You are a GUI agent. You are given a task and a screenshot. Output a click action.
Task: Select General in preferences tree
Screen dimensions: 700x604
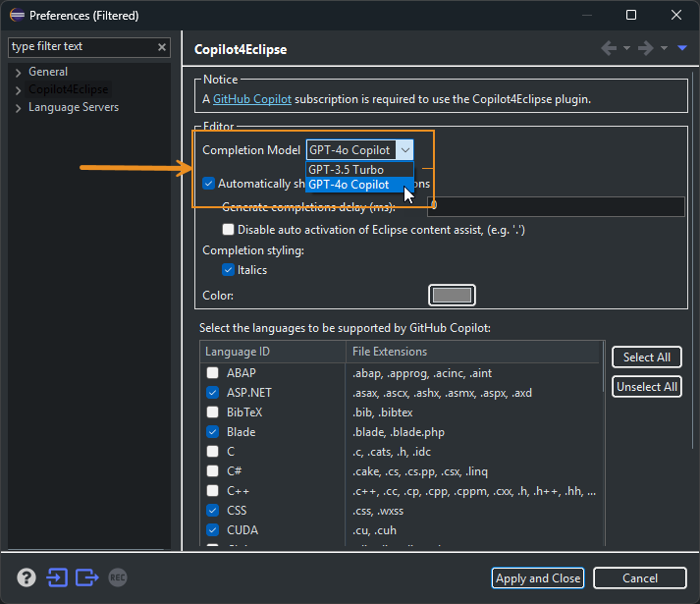coord(48,72)
